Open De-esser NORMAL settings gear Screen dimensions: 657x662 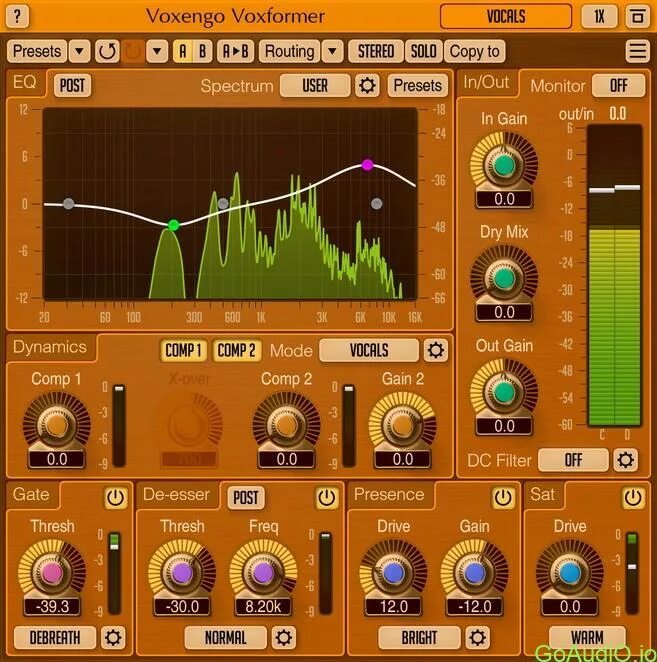[x=283, y=638]
